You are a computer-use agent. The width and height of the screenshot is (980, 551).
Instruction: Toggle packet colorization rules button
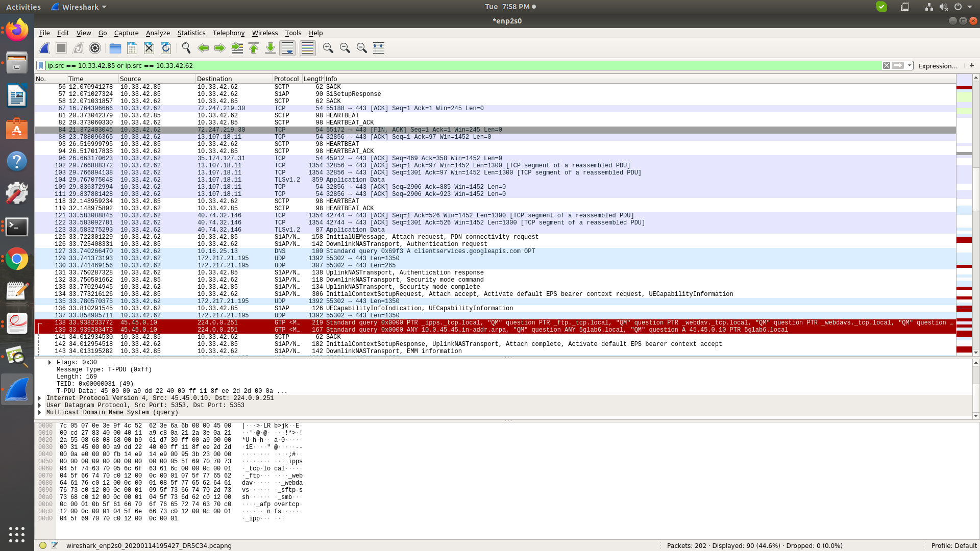point(307,48)
